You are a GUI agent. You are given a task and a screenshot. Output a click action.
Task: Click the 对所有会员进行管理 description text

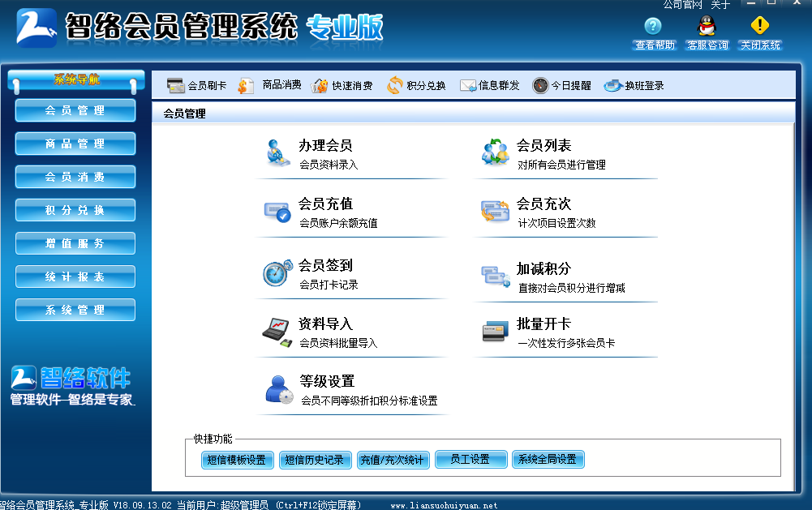[x=562, y=165]
